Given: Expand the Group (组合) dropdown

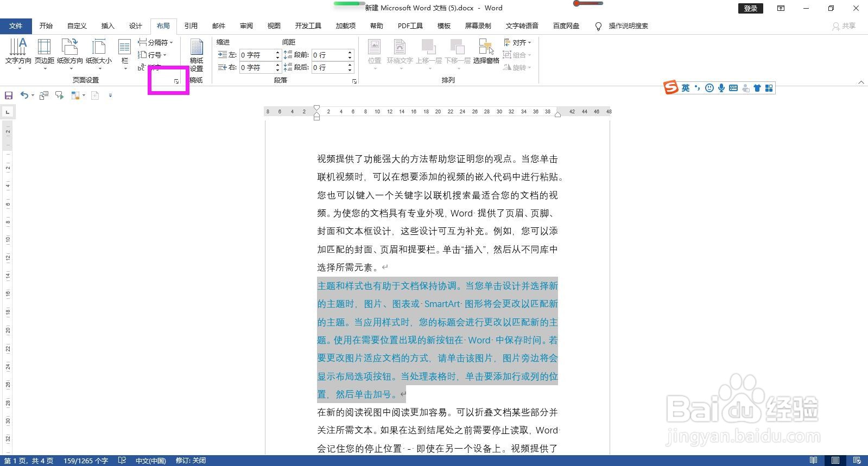Looking at the screenshot, I should [x=517, y=55].
